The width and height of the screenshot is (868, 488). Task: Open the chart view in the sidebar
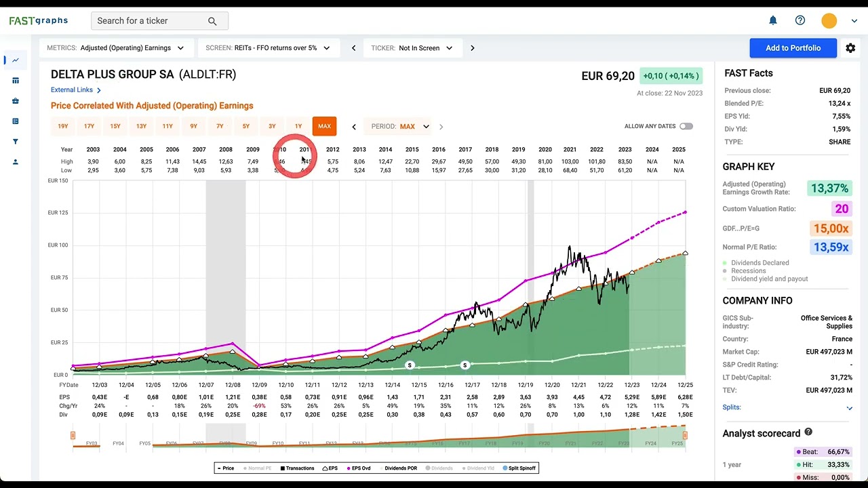pyautogui.click(x=16, y=60)
